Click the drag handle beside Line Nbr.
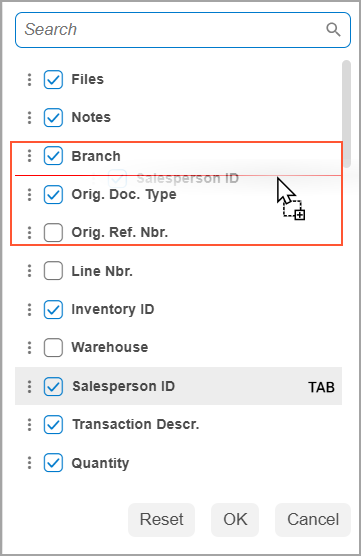The image size is (361, 556). click(29, 271)
